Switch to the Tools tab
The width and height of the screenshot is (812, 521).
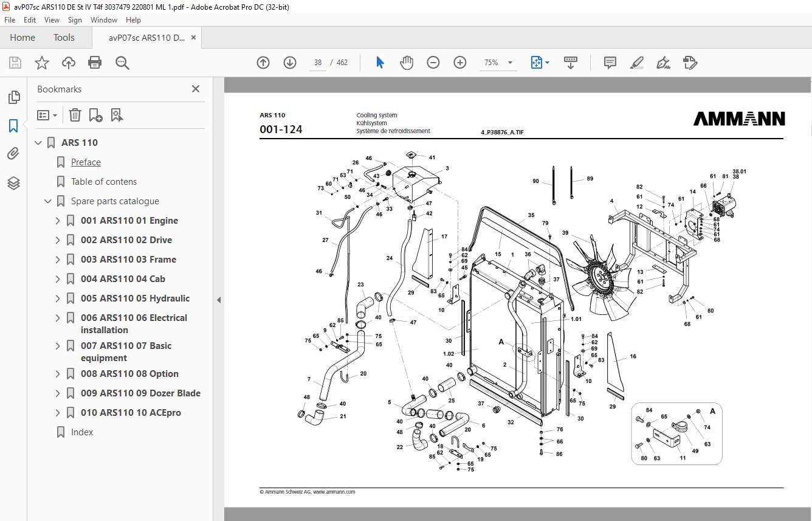(64, 38)
